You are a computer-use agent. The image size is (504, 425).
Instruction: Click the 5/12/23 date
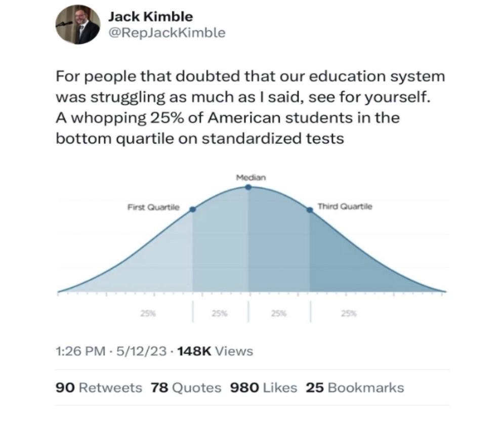tap(142, 351)
